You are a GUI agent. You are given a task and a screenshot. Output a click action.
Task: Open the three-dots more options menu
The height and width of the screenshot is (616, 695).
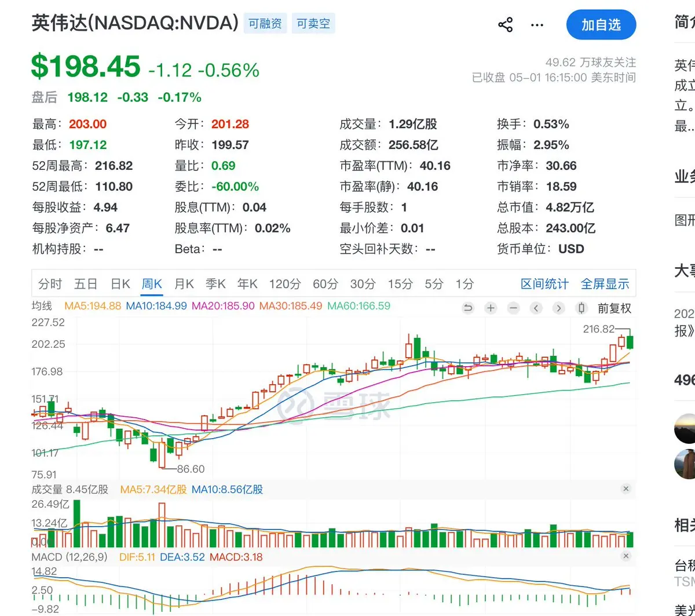pyautogui.click(x=537, y=25)
